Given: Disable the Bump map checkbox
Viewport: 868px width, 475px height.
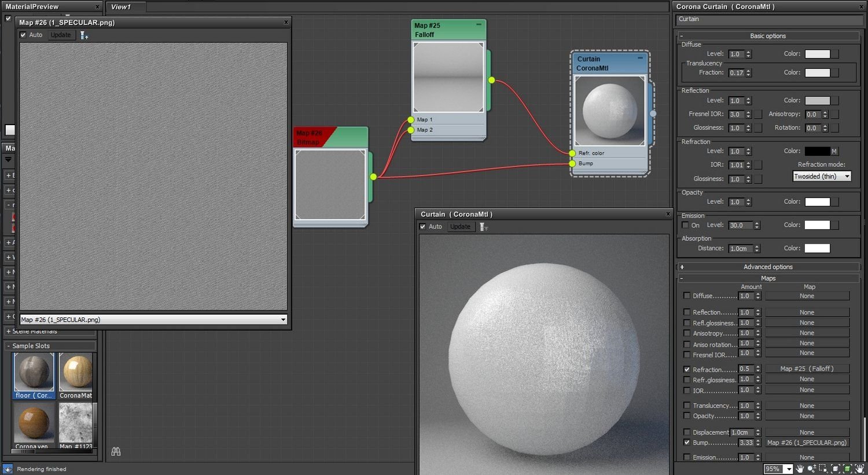Looking at the screenshot, I should click(687, 443).
